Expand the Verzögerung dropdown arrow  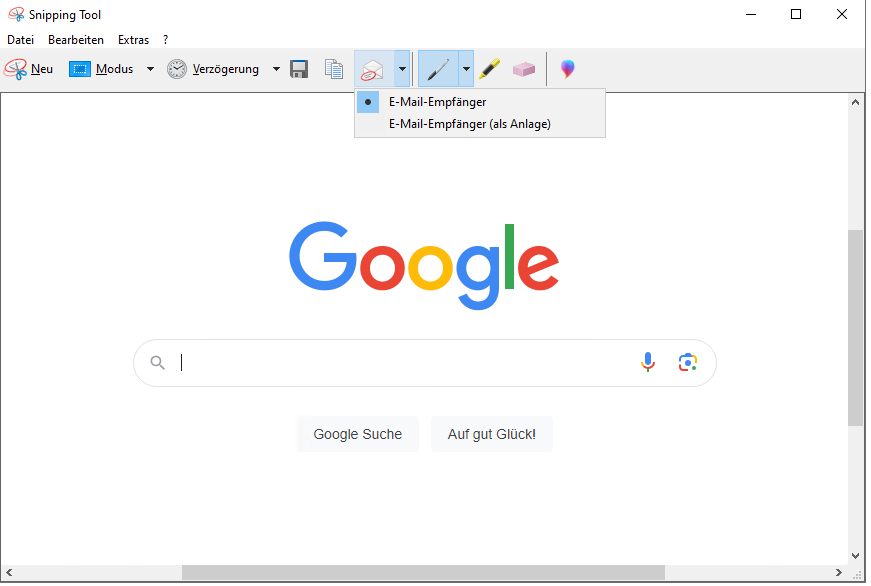[x=276, y=69]
